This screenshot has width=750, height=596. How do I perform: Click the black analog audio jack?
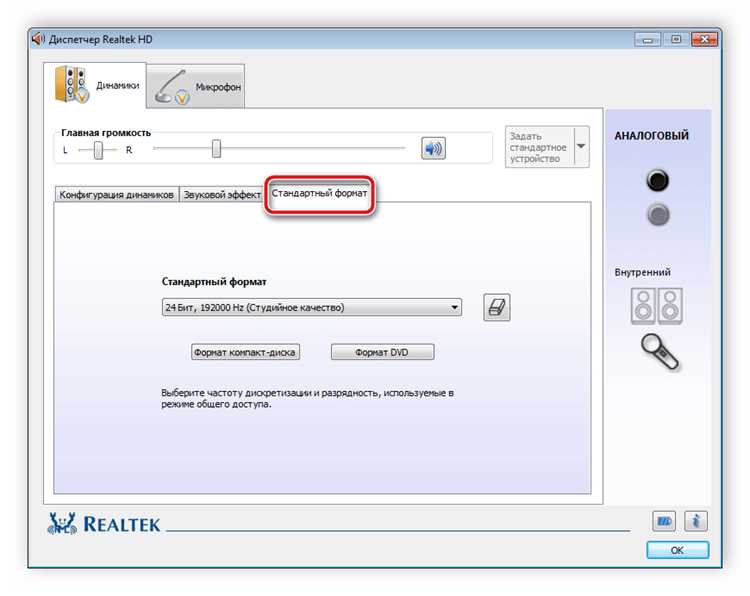tap(658, 181)
